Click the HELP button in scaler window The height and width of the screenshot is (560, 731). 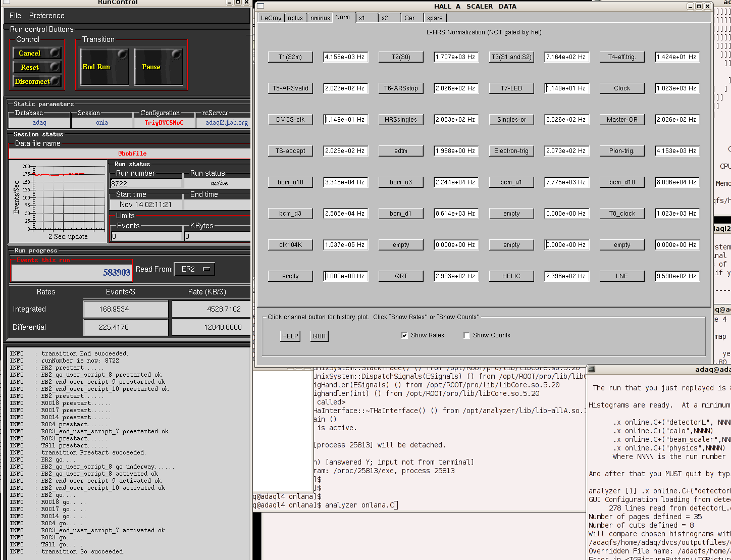pyautogui.click(x=290, y=336)
